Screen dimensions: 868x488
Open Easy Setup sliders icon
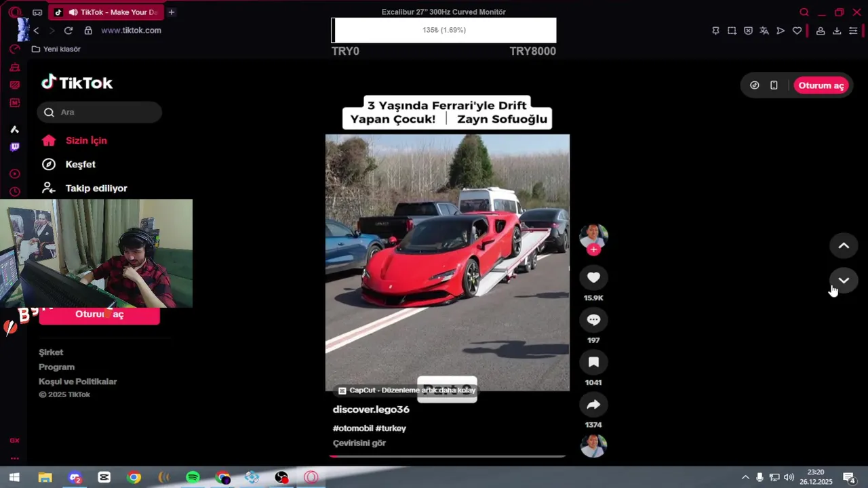[x=853, y=30]
